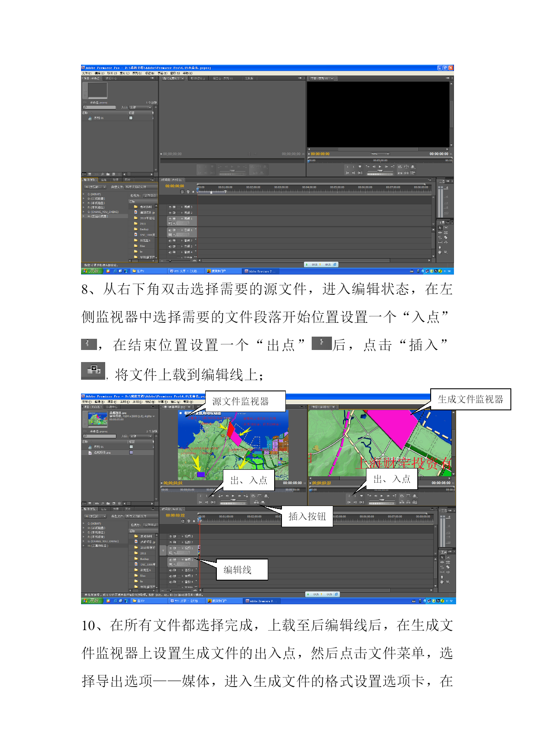
Task: Play the program monitor in second screenshot
Action: pyautogui.click(x=382, y=496)
